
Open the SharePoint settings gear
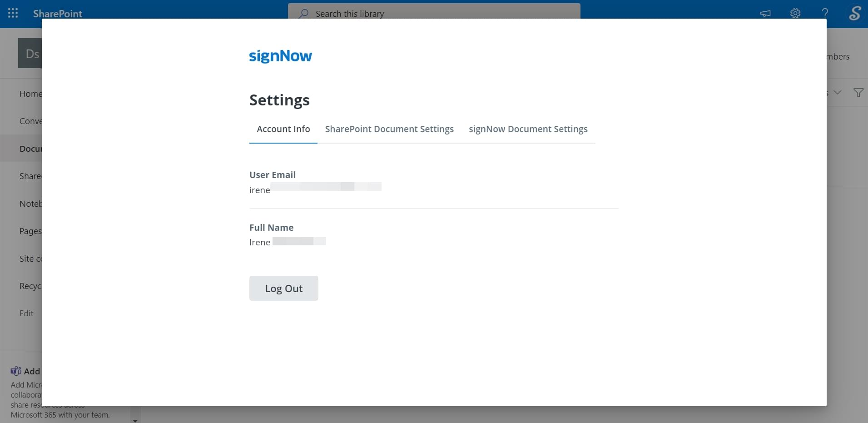pos(795,13)
